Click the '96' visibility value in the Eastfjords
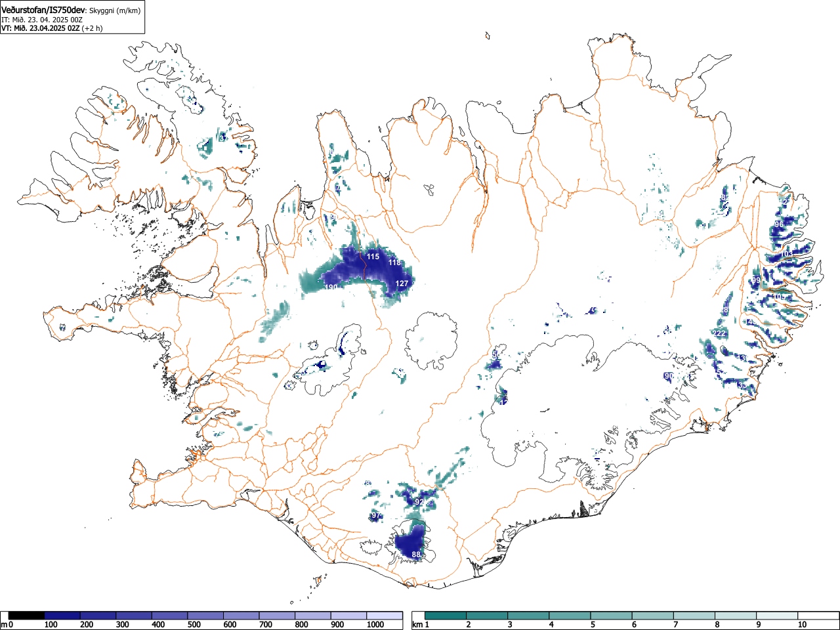840x630 pixels. [x=779, y=224]
